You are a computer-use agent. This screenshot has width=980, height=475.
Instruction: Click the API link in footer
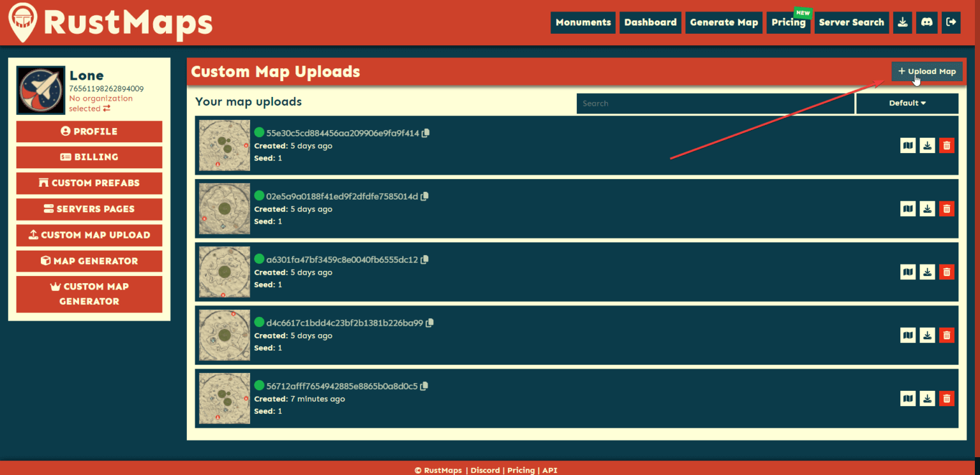[x=549, y=471]
